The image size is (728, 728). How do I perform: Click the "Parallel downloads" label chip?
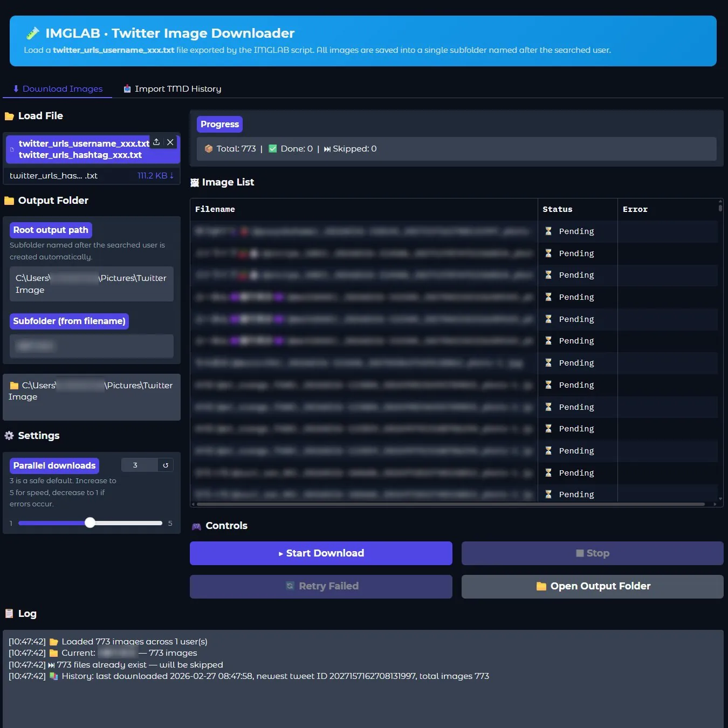[54, 465]
